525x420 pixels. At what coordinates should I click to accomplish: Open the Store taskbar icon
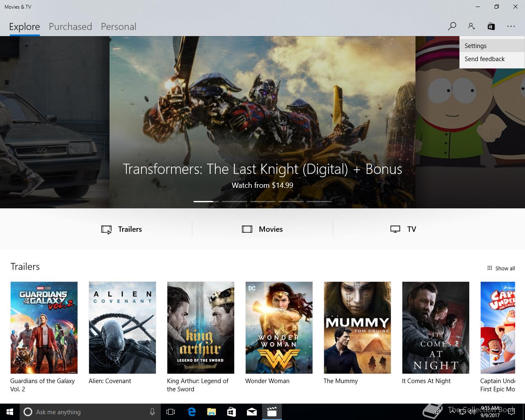tap(231, 412)
